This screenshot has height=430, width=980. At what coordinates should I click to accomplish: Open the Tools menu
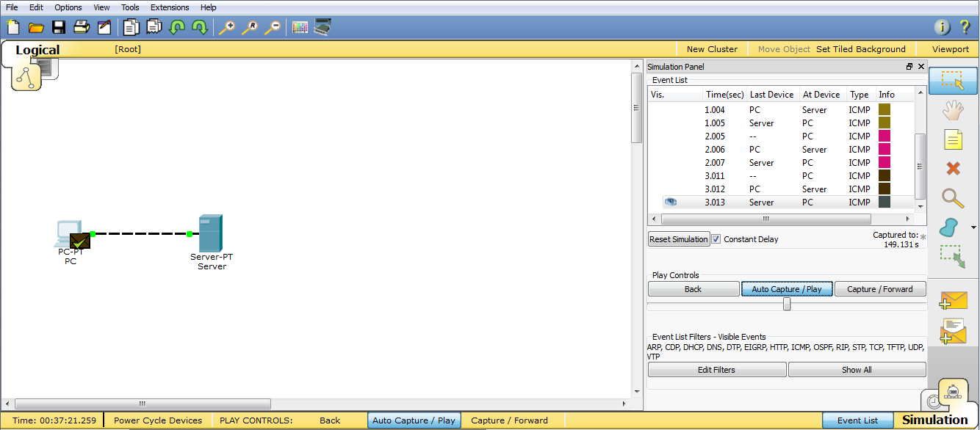tap(130, 7)
